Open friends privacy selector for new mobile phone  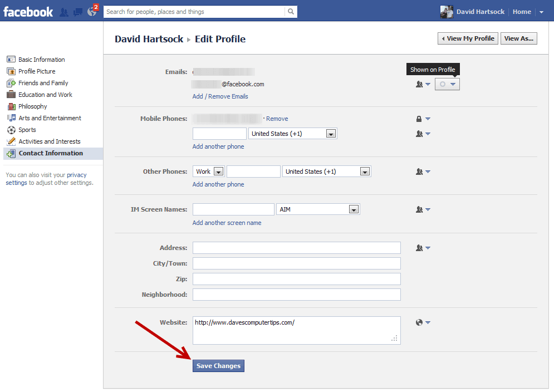point(423,134)
